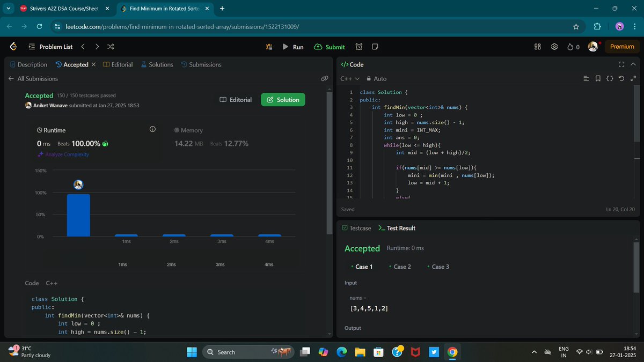This screenshot has width=644, height=362.
Task: Click the green Solution button
Action: pyautogui.click(x=283, y=100)
